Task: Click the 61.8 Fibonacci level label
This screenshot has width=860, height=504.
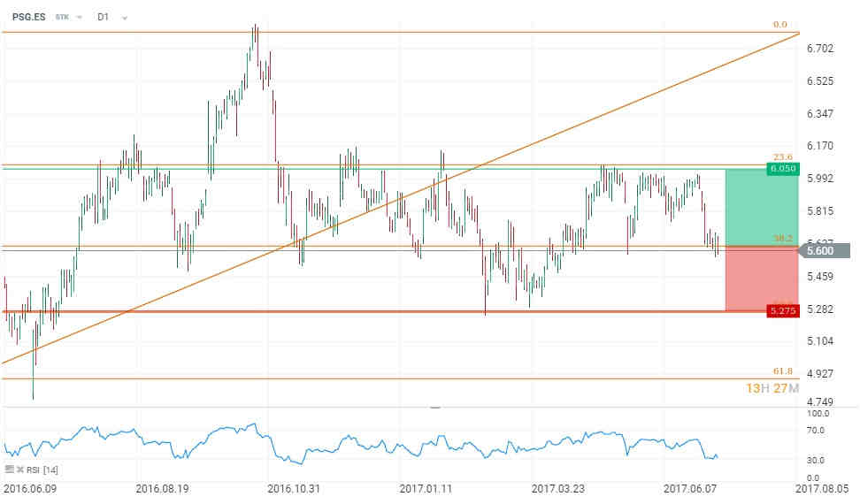Action: (x=779, y=372)
